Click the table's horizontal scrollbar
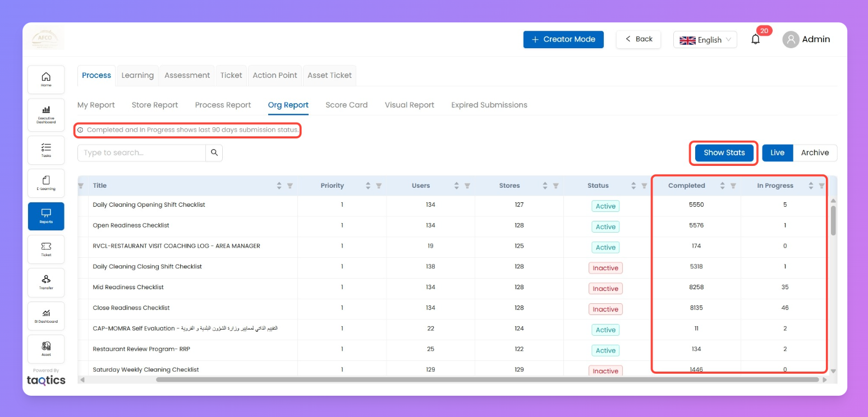 tap(487, 379)
